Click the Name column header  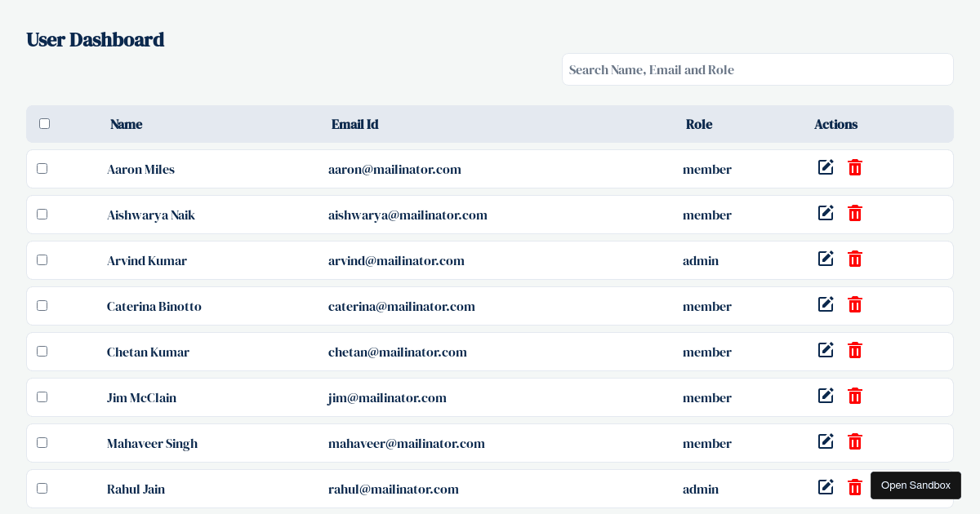click(x=126, y=124)
